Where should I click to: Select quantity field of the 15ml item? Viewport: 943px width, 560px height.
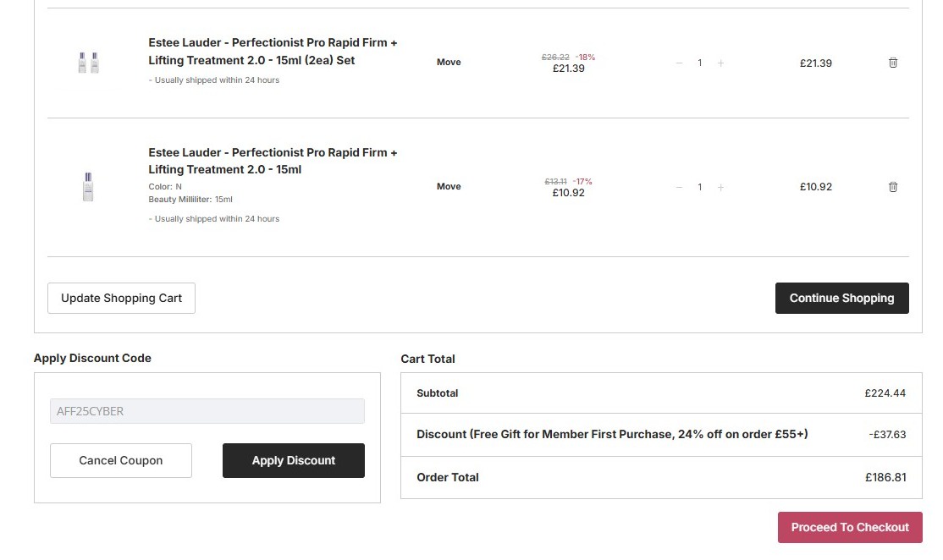click(x=700, y=187)
